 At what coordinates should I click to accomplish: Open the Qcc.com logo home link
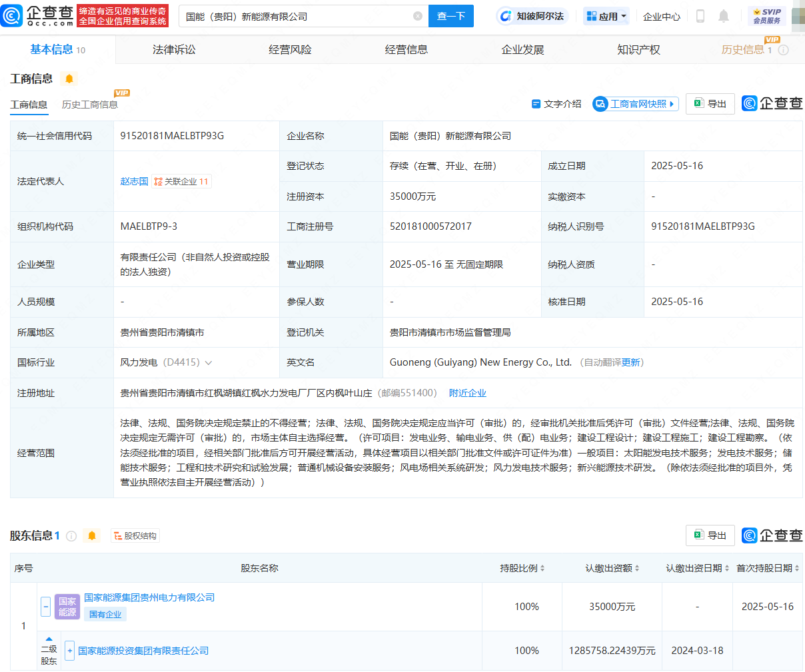tap(37, 15)
